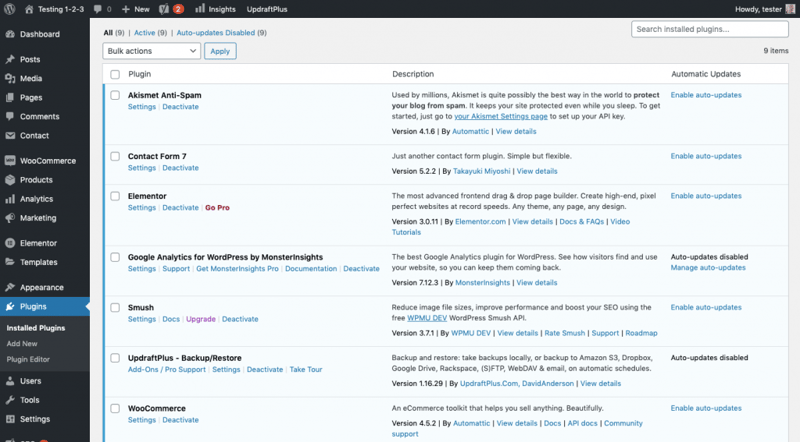Click the Marketing megaphone icon

click(10, 218)
